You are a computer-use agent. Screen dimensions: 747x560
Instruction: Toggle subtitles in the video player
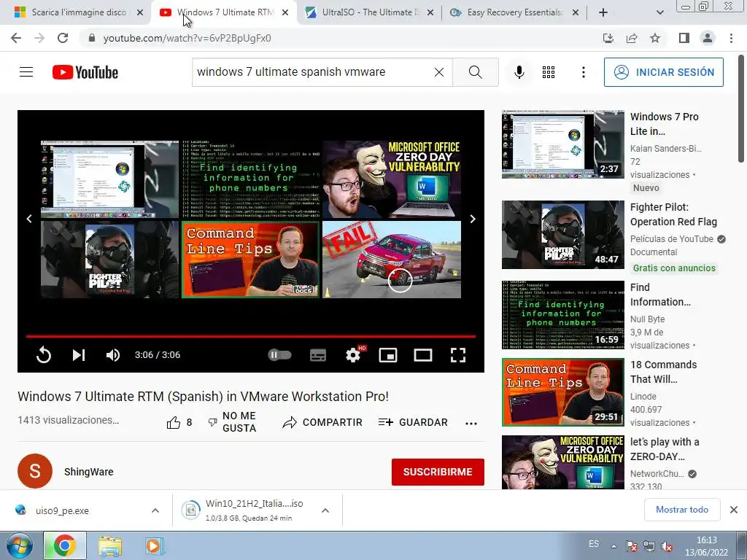point(318,355)
